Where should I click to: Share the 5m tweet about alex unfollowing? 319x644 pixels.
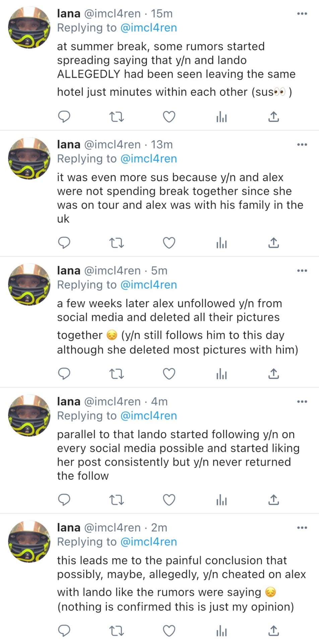click(273, 374)
